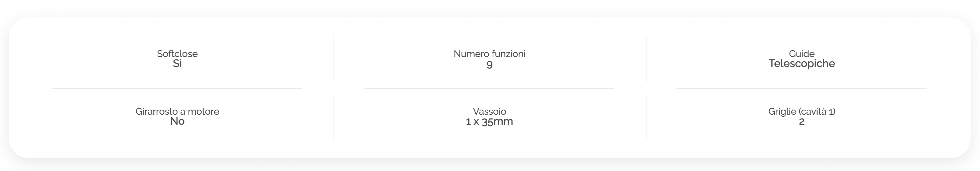The height and width of the screenshot is (171, 980).
Task: Select the Griglie value 2
Action: click(x=801, y=121)
